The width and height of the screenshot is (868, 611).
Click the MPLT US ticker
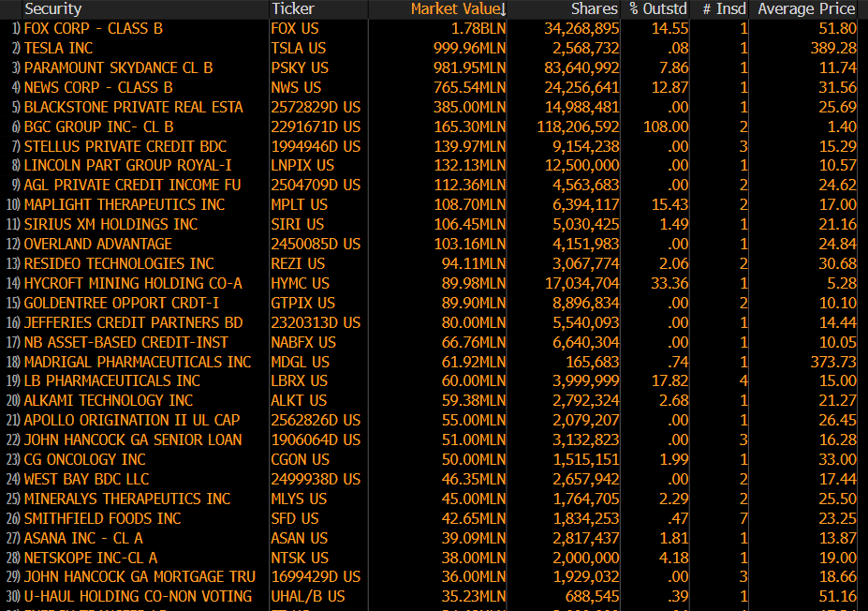pos(300,205)
